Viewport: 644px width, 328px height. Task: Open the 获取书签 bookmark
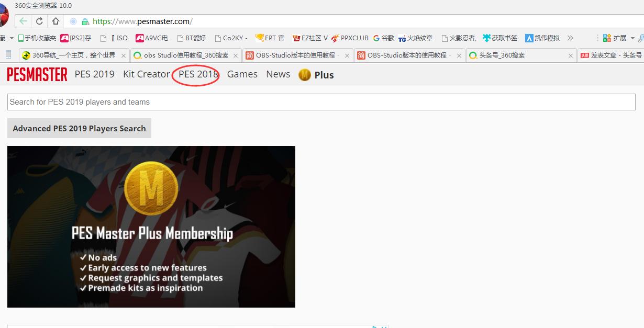500,38
